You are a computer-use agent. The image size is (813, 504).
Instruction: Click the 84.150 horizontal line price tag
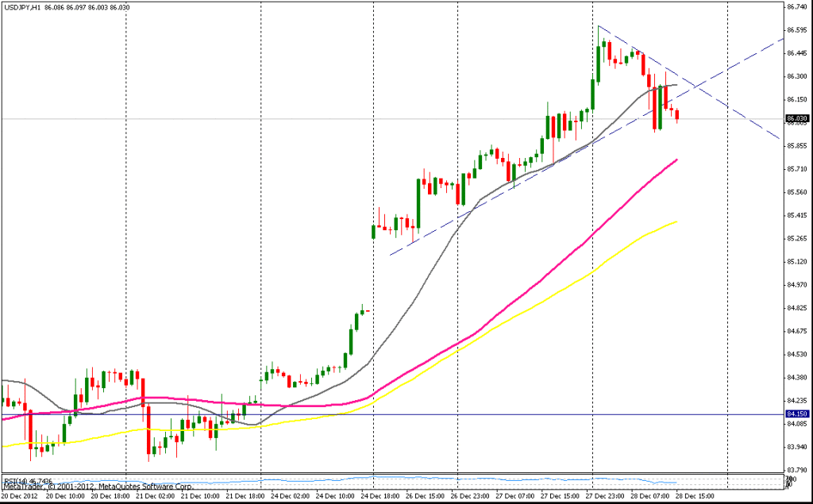(796, 414)
